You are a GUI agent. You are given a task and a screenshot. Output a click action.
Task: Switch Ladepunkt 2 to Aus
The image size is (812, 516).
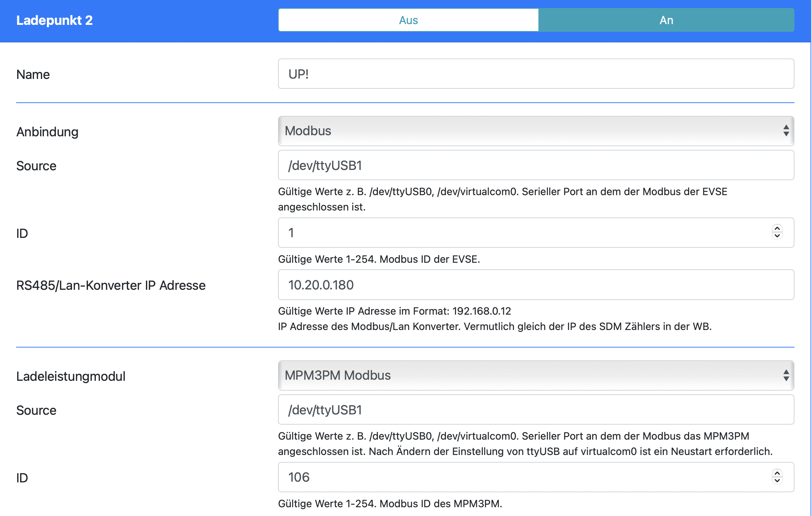[x=408, y=20]
